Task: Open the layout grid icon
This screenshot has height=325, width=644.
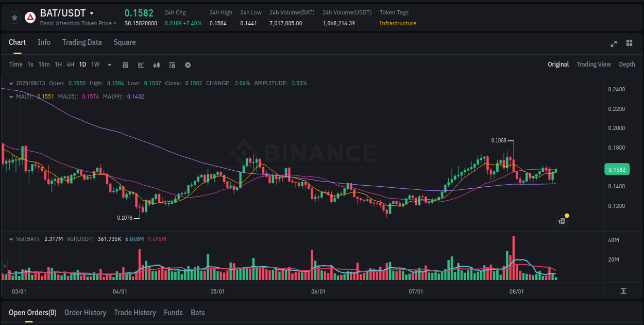Action: [x=629, y=44]
